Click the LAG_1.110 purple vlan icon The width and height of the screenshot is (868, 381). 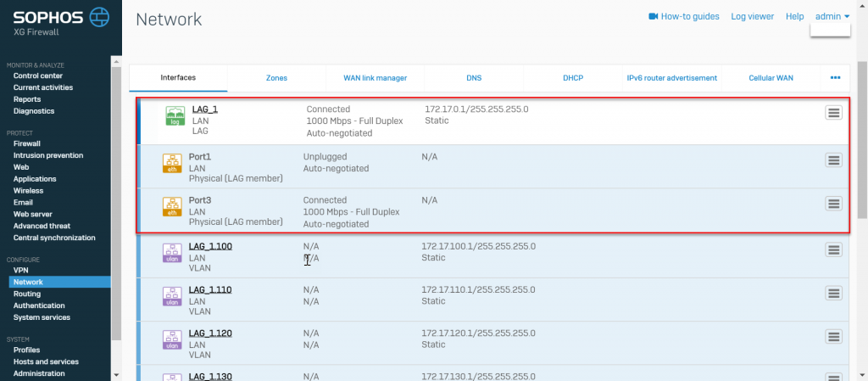pos(171,296)
